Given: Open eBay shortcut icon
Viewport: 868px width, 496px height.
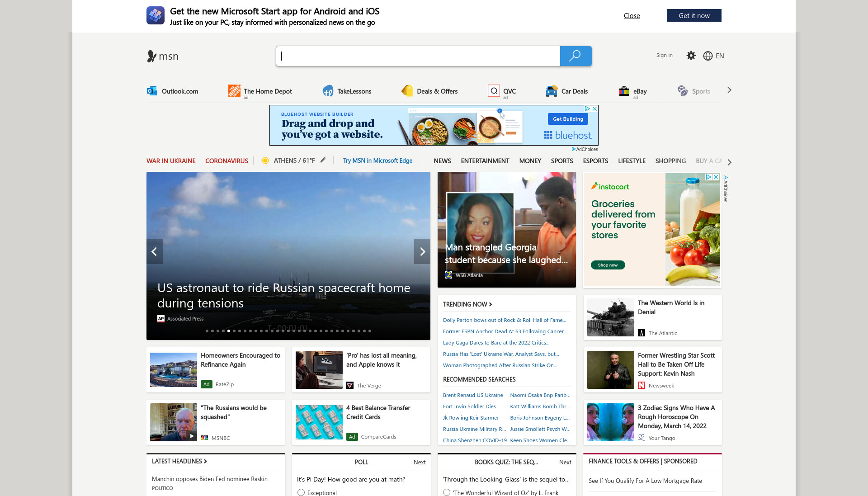Looking at the screenshot, I should [x=624, y=91].
